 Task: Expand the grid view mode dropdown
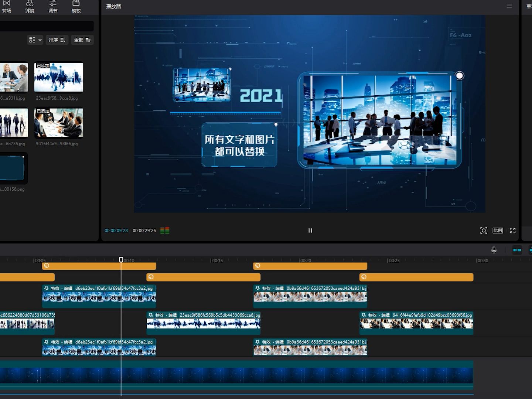pyautogui.click(x=35, y=40)
